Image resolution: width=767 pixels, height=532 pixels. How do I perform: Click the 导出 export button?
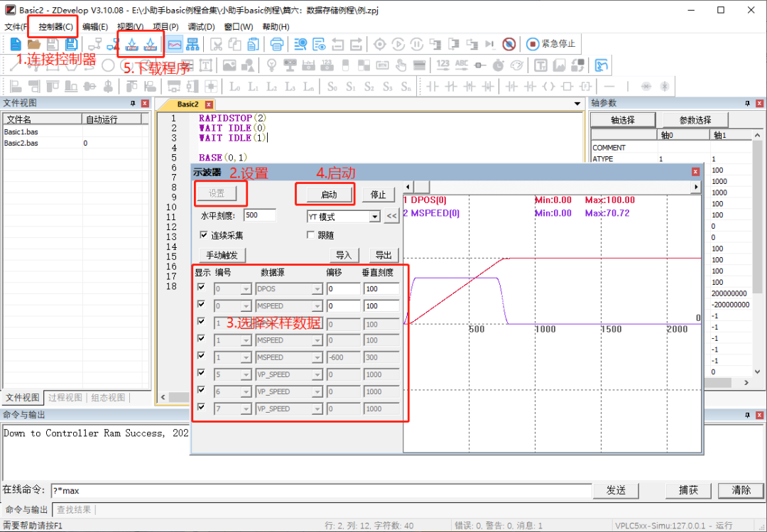pos(383,255)
